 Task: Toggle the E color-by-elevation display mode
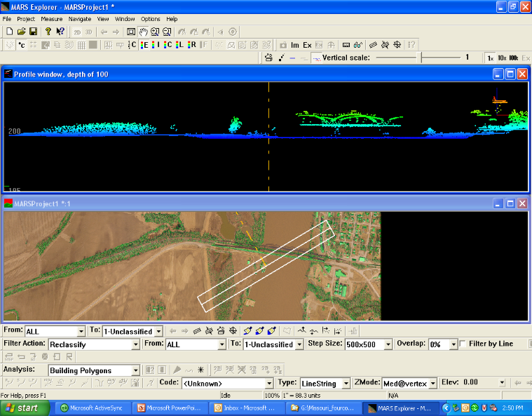(145, 45)
